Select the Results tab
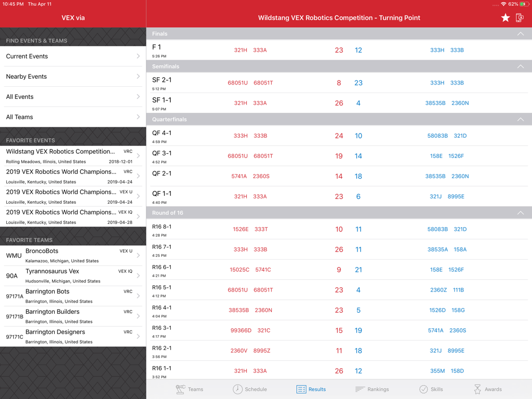Image resolution: width=532 pixels, height=399 pixels. coord(311,389)
